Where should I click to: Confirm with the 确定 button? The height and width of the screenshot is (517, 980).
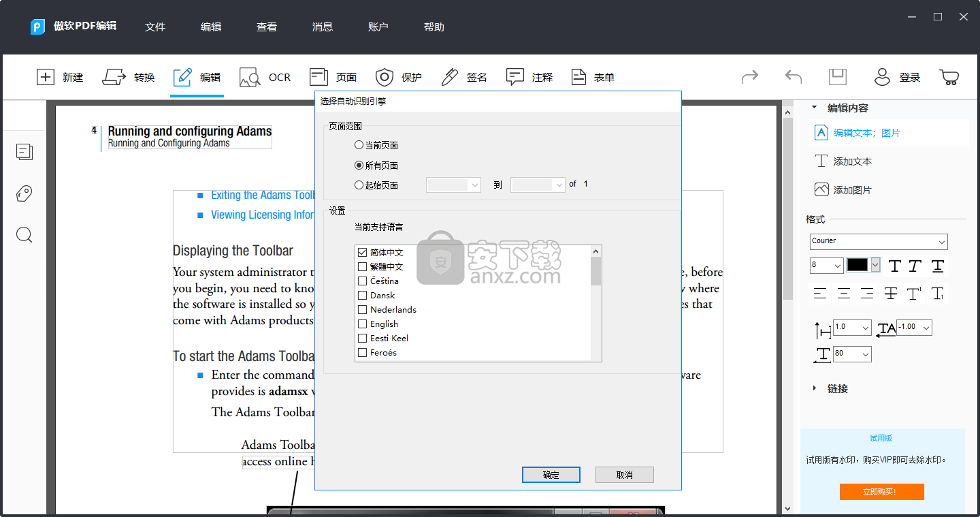(551, 475)
